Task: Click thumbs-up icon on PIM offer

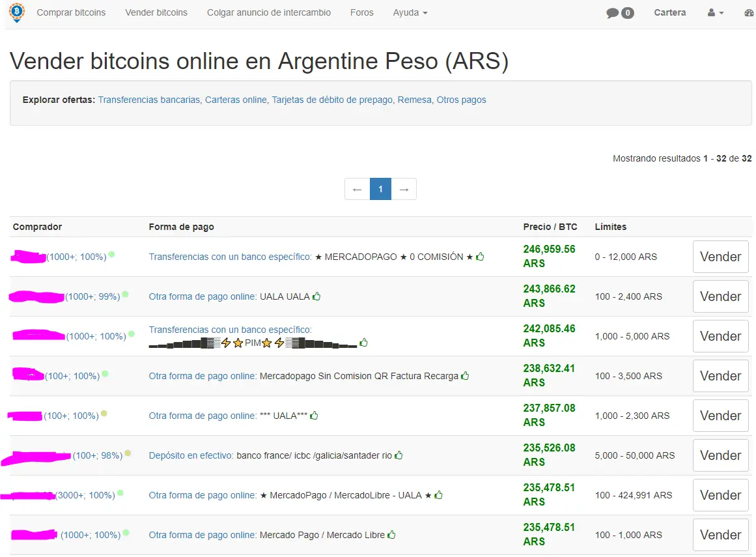Action: [363, 343]
